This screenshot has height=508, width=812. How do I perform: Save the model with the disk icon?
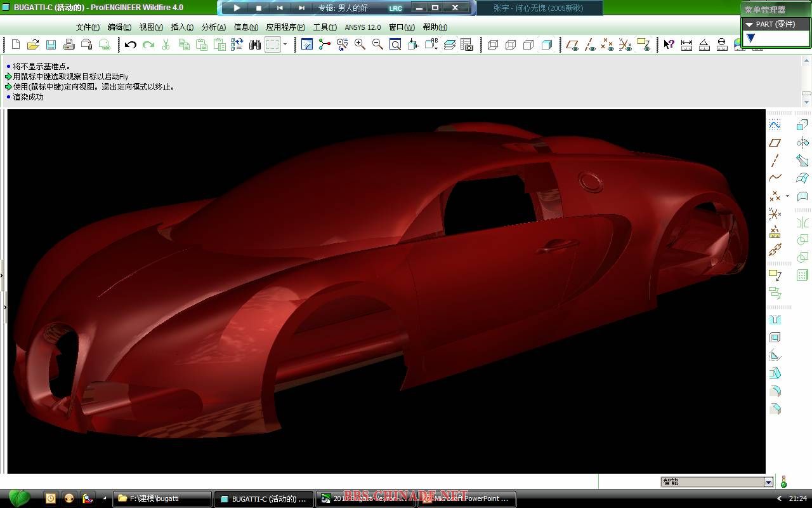click(x=51, y=44)
